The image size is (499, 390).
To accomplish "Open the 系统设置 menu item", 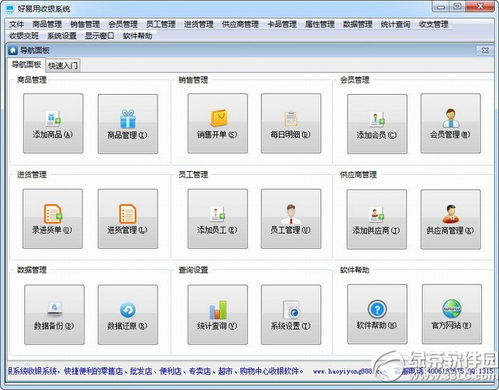I will pyautogui.click(x=62, y=36).
